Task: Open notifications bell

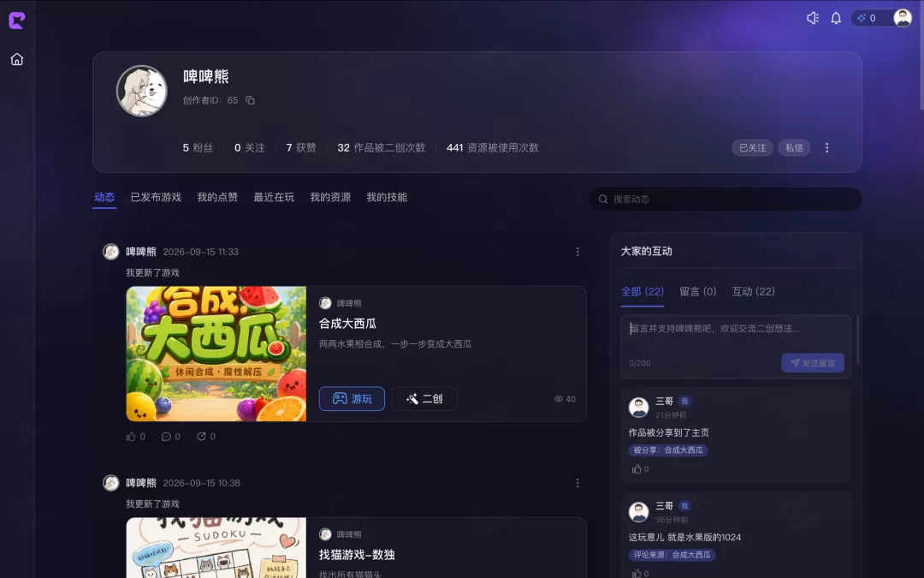Action: (836, 18)
